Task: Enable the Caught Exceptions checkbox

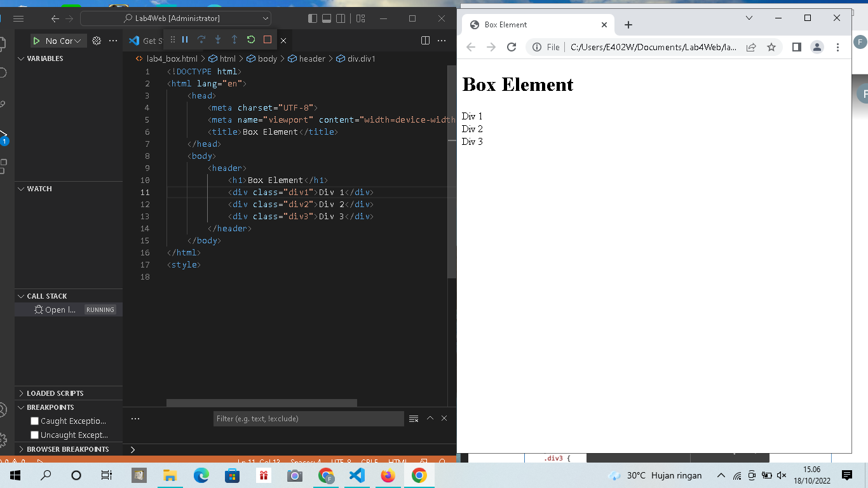Action: 34,421
